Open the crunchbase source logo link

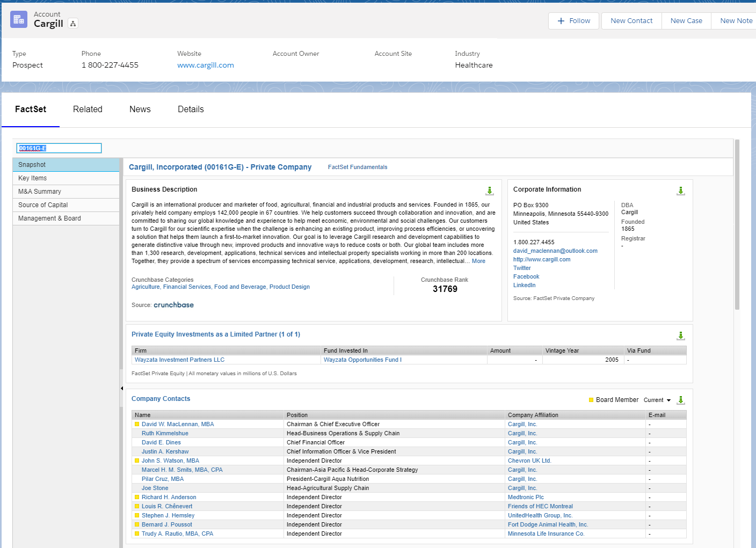pyautogui.click(x=173, y=305)
